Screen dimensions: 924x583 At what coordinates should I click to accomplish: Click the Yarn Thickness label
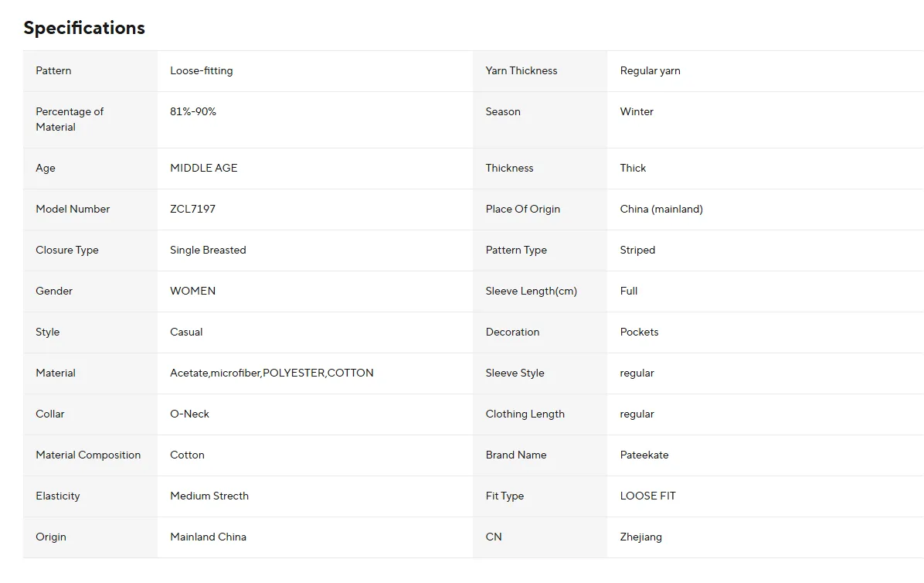coord(521,70)
